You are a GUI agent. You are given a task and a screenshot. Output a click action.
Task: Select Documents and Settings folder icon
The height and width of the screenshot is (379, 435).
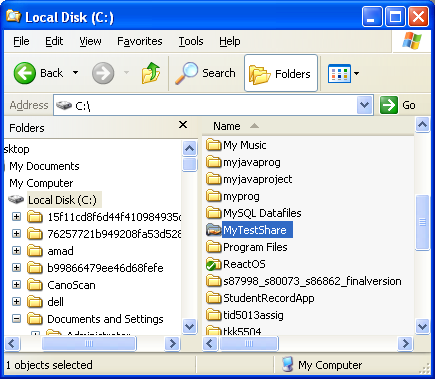(35, 319)
